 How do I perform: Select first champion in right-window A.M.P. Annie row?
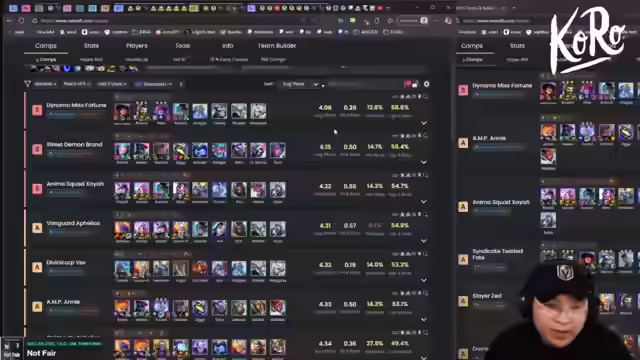548,132
